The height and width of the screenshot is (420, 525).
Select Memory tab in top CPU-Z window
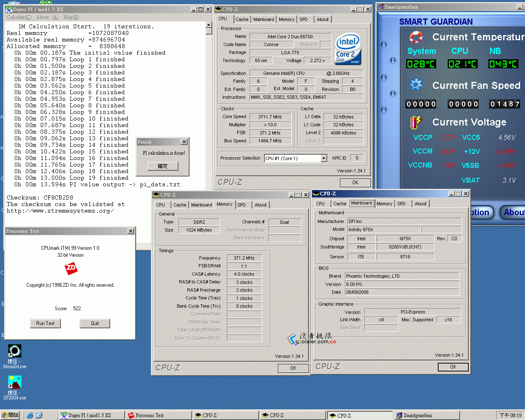pyautogui.click(x=287, y=19)
